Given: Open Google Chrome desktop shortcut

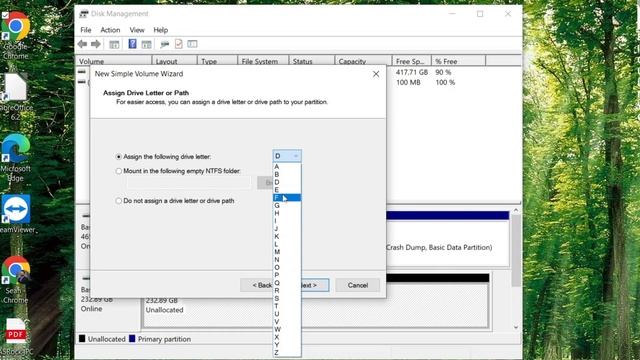Looking at the screenshot, I should [x=15, y=36].
